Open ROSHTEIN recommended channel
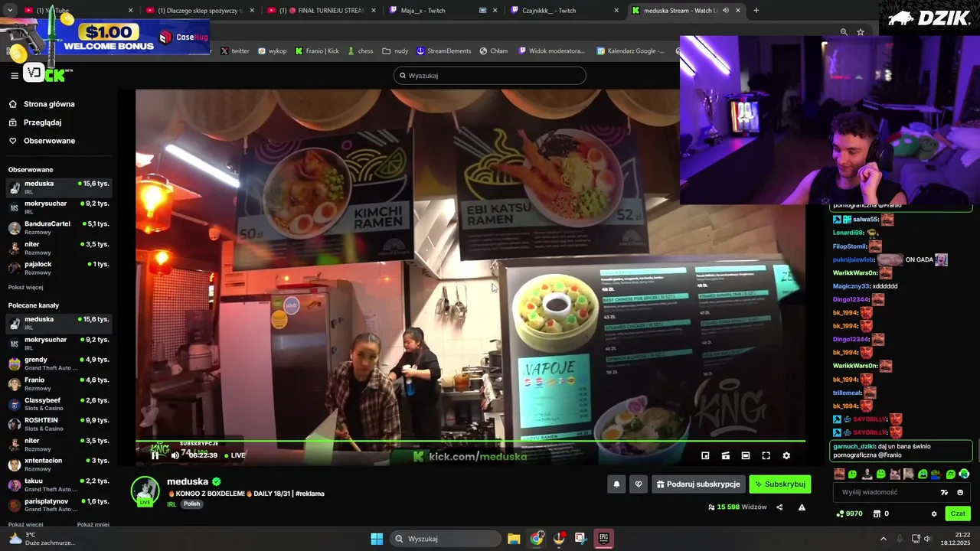The width and height of the screenshot is (980, 551). coord(59,424)
